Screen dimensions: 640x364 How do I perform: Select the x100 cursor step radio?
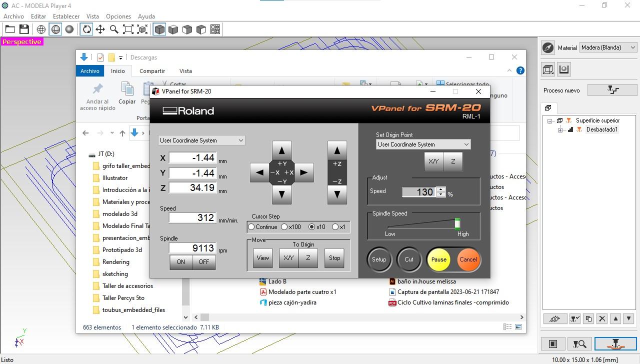(284, 227)
